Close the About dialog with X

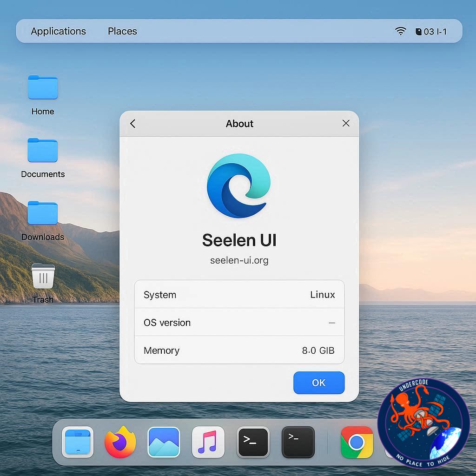(346, 123)
